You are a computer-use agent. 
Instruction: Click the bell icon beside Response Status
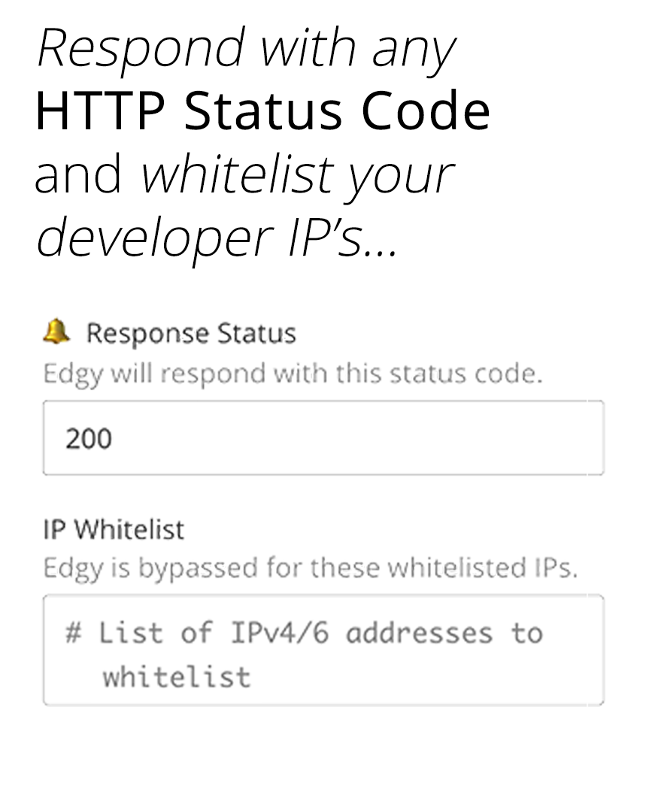56,332
